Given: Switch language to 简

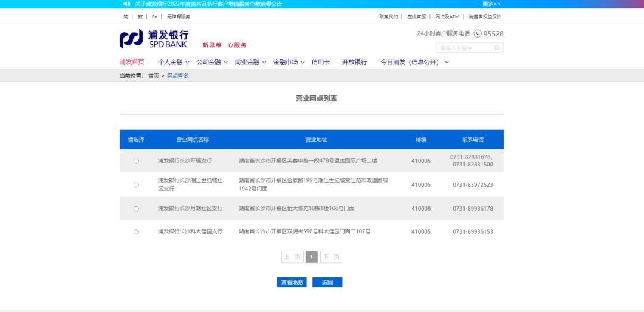Looking at the screenshot, I should [126, 17].
